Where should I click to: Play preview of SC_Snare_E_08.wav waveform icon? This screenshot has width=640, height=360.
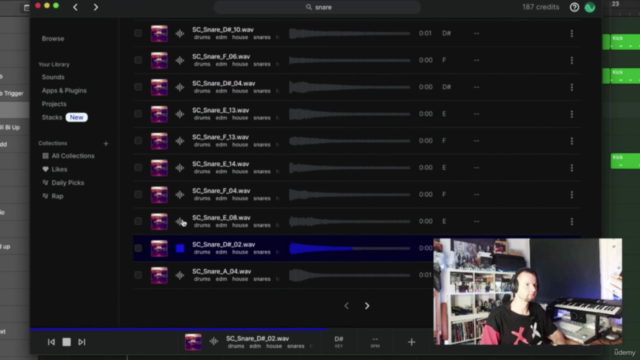[x=180, y=222]
